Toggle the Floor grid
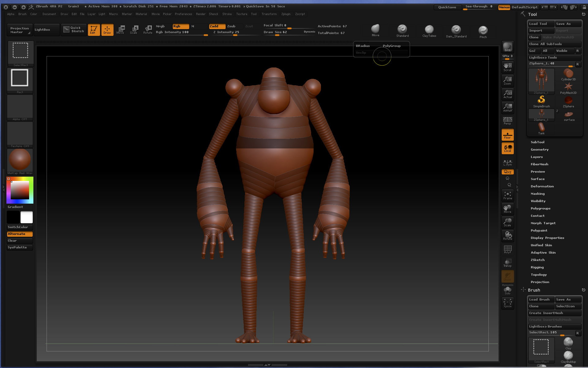 coord(507,135)
